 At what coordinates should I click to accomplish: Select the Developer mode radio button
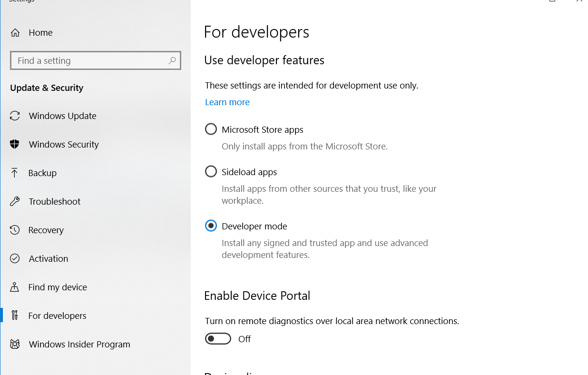(211, 226)
